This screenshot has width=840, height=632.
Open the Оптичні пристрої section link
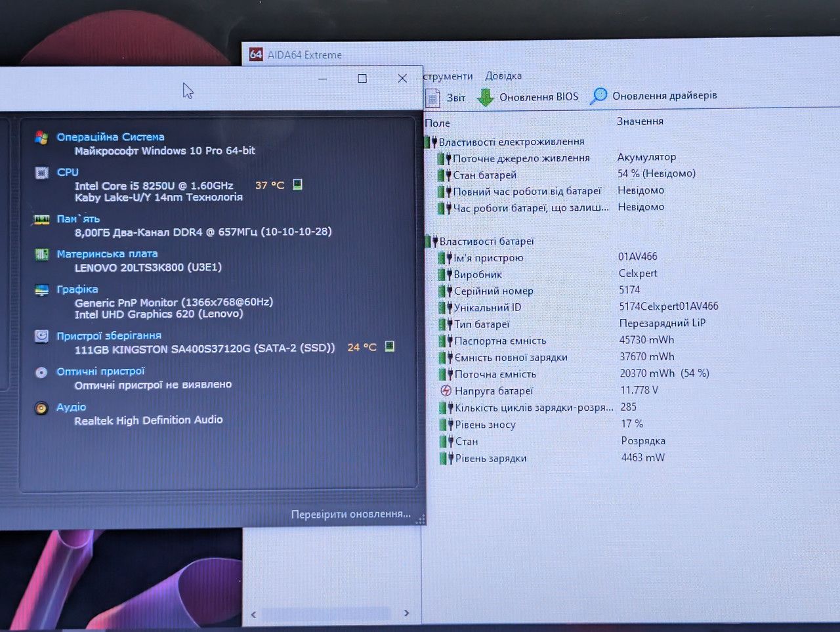(100, 371)
